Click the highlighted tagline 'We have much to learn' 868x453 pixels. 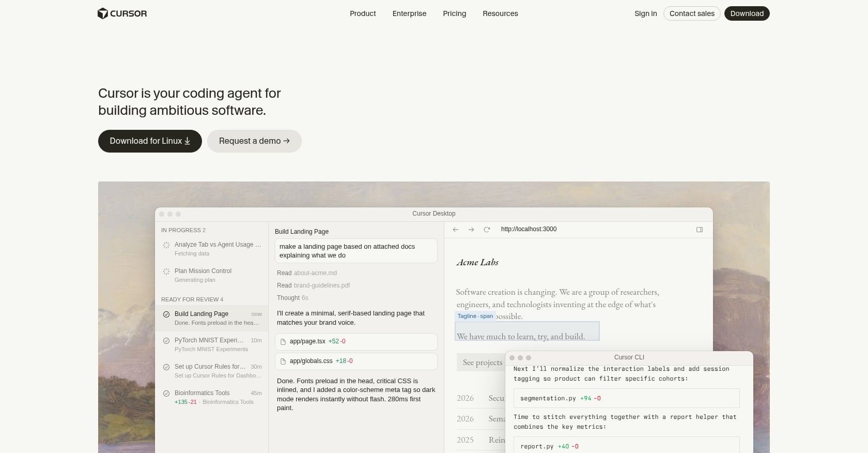[x=527, y=331]
